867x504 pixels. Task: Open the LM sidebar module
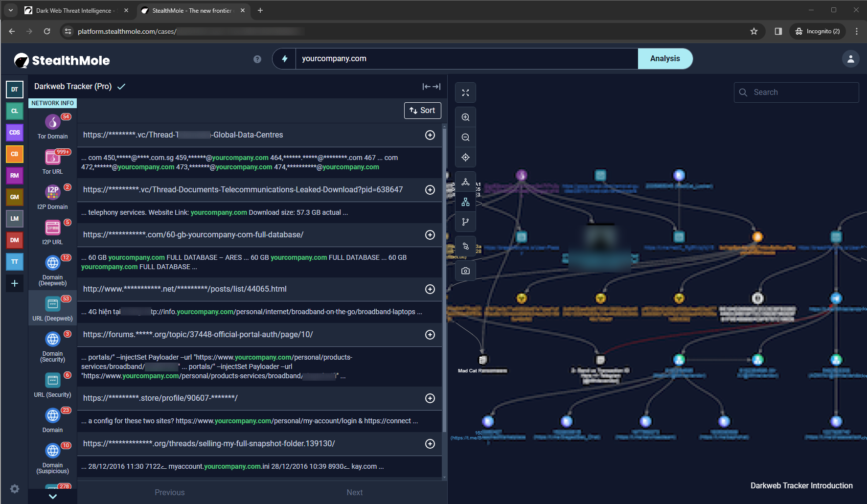[15, 219]
